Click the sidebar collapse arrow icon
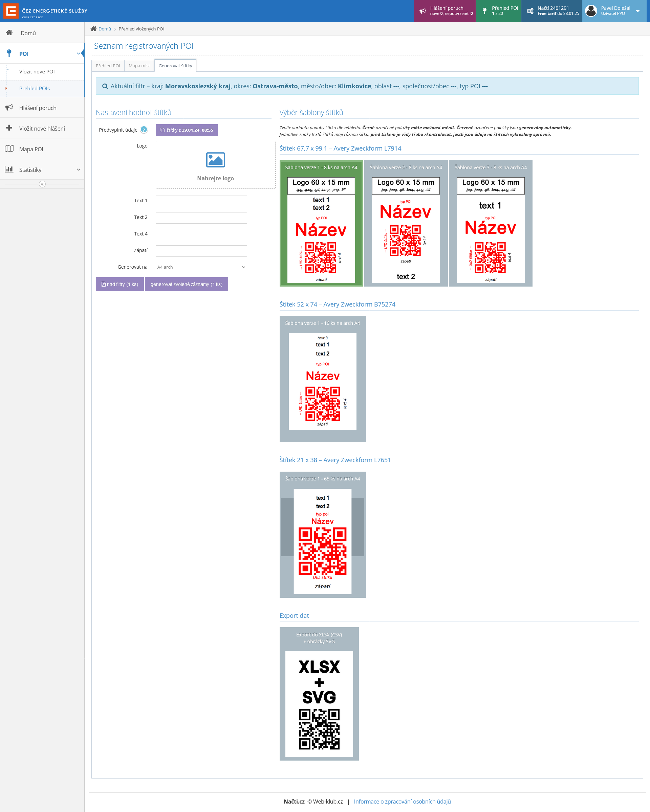This screenshot has width=650, height=812. [x=42, y=184]
